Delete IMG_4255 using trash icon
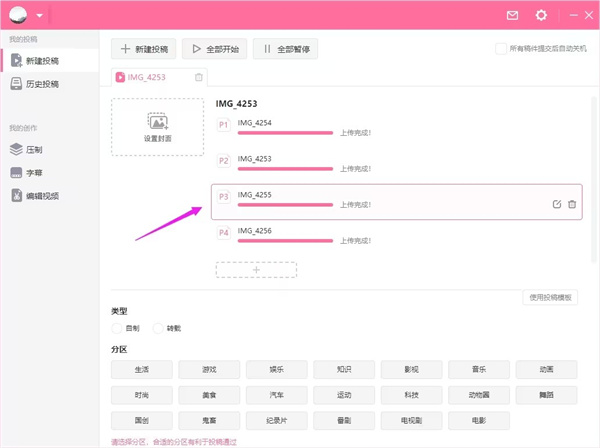 tap(572, 204)
